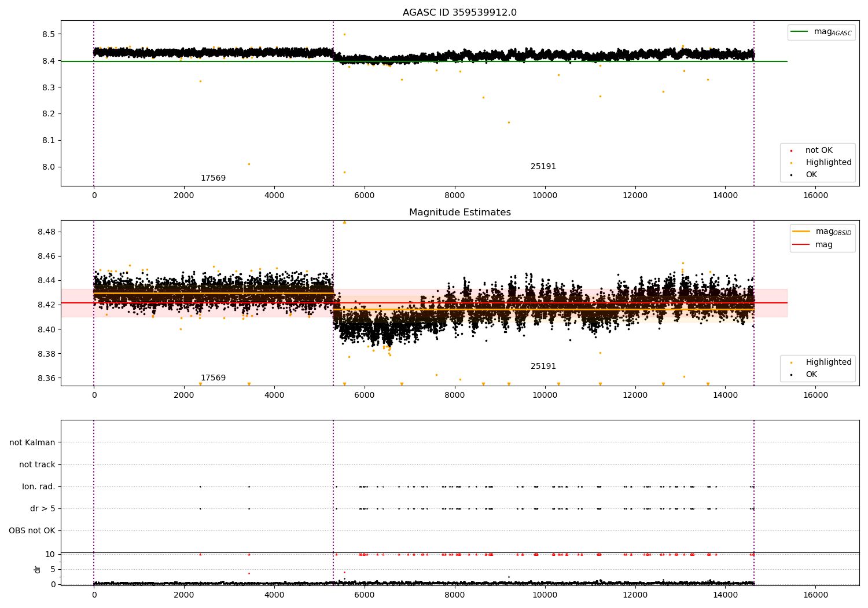
Task: Click the 8.3 y-axis tick in top plot
Action: point(48,87)
